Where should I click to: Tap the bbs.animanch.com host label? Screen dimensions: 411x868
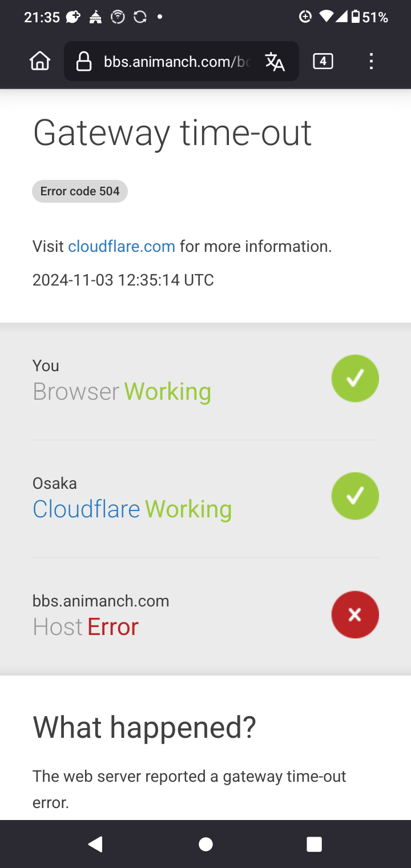tap(101, 601)
